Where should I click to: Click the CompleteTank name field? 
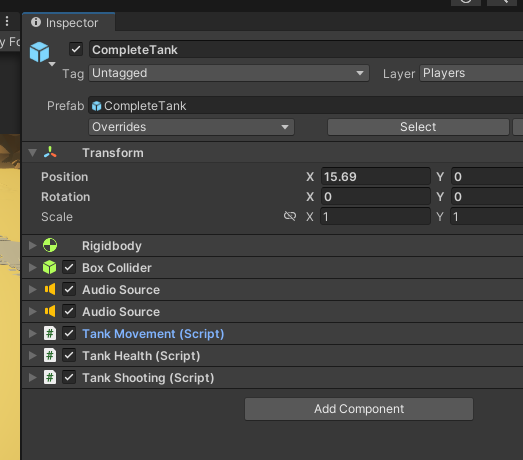tap(306, 50)
